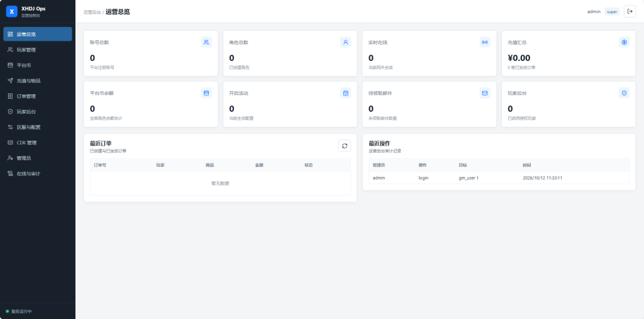Image resolution: width=644 pixels, height=319 pixels.
Task: Go to 玩家管理 in the sidebar
Action: (x=38, y=50)
